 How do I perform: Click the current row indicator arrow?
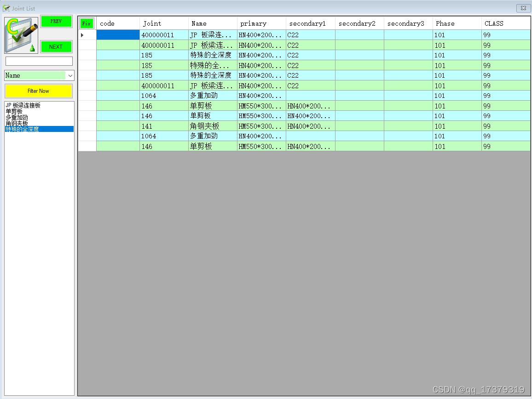pyautogui.click(x=82, y=35)
